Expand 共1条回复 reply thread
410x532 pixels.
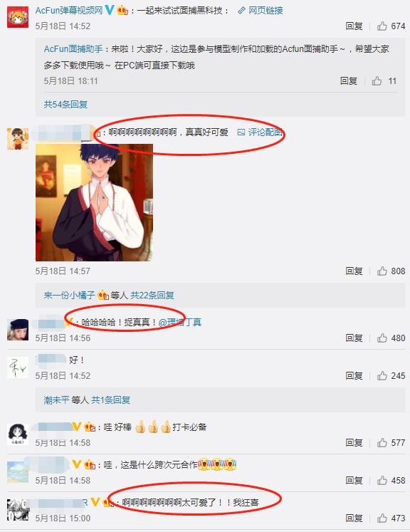[x=110, y=400]
